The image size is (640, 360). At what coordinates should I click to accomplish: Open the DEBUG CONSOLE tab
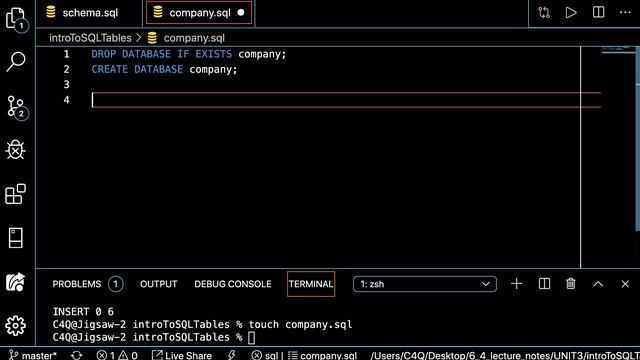click(233, 284)
